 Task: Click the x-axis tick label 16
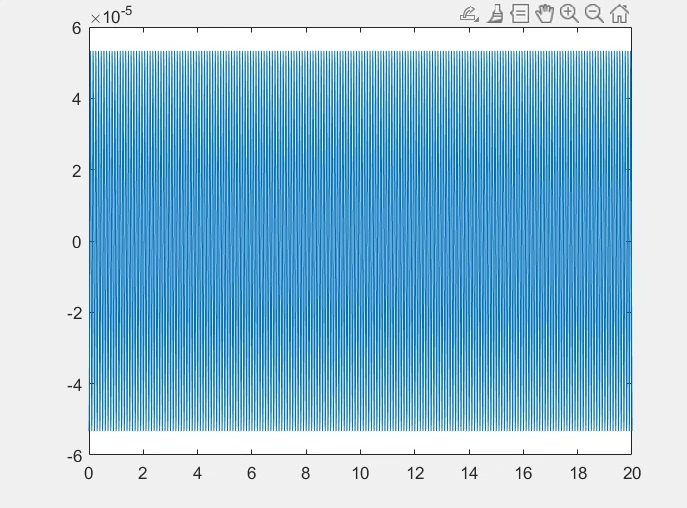click(x=524, y=473)
